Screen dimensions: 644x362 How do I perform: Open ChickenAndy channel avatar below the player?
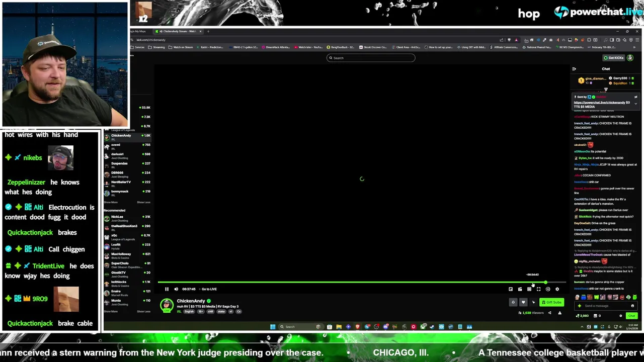pos(166,305)
